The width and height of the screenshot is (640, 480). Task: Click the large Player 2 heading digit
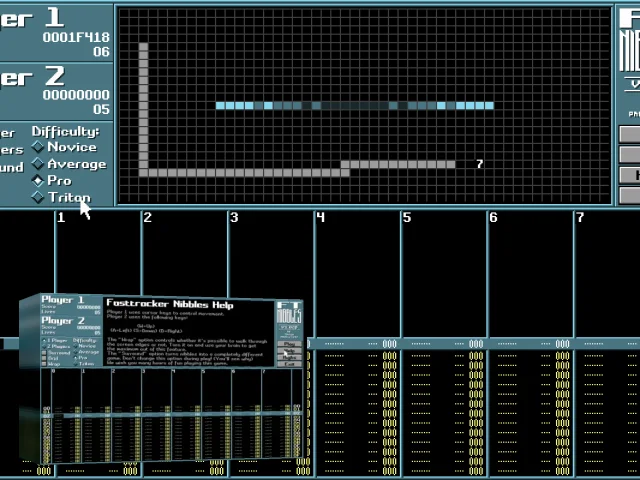[x=54, y=76]
